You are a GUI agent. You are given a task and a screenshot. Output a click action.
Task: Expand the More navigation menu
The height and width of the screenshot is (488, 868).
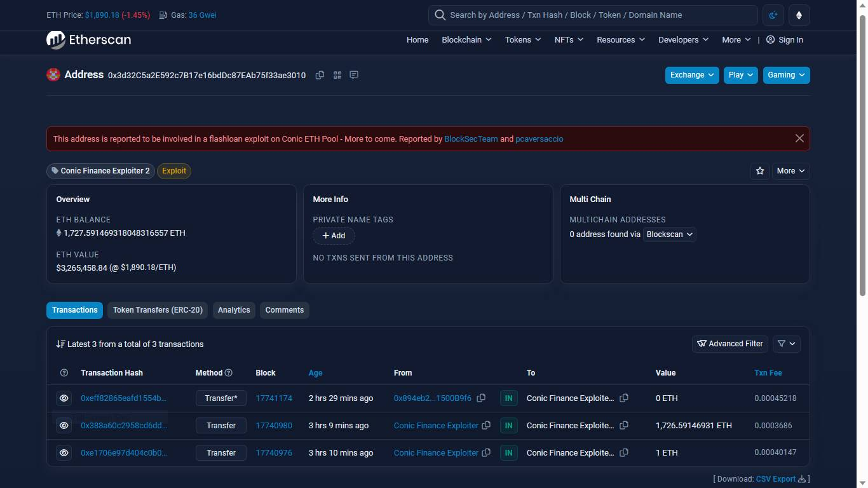[x=736, y=40]
